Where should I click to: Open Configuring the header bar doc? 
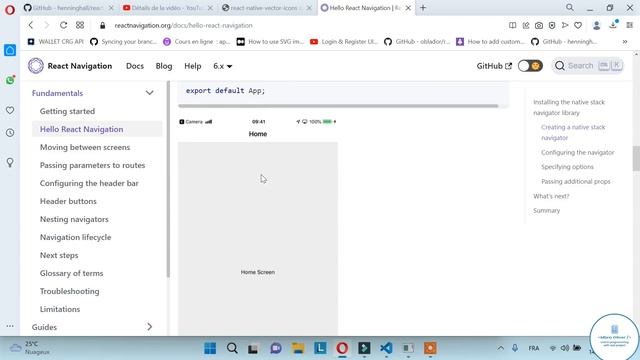coord(89,183)
